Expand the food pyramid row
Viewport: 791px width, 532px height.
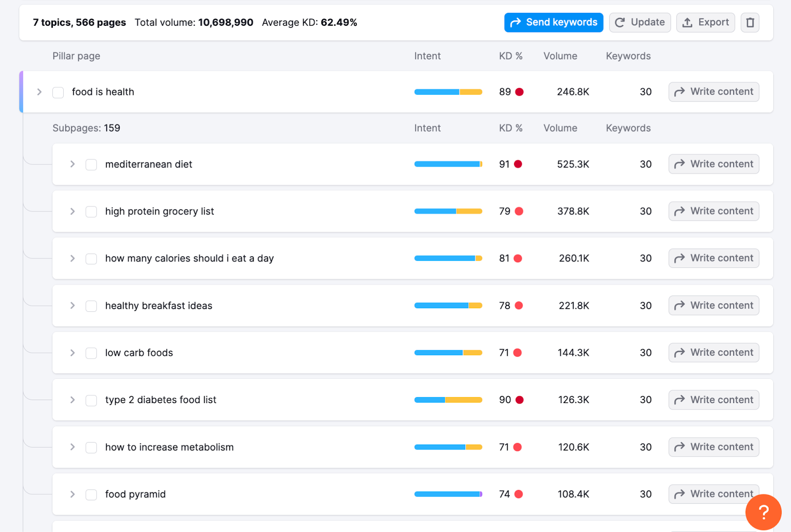click(73, 494)
